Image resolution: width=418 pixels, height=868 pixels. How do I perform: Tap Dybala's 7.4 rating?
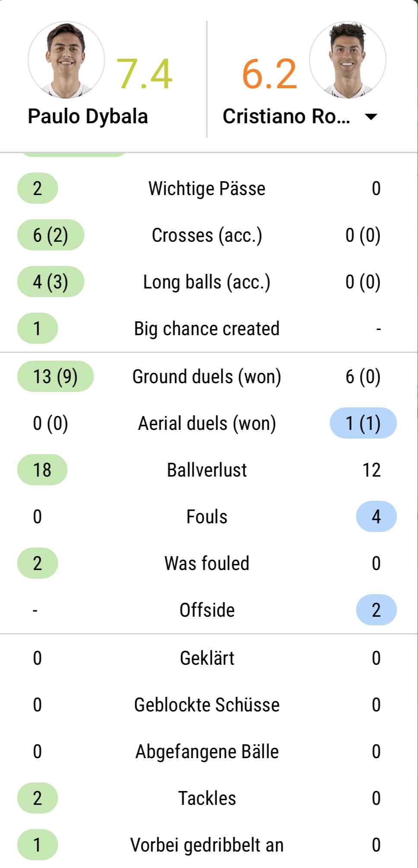click(x=144, y=74)
